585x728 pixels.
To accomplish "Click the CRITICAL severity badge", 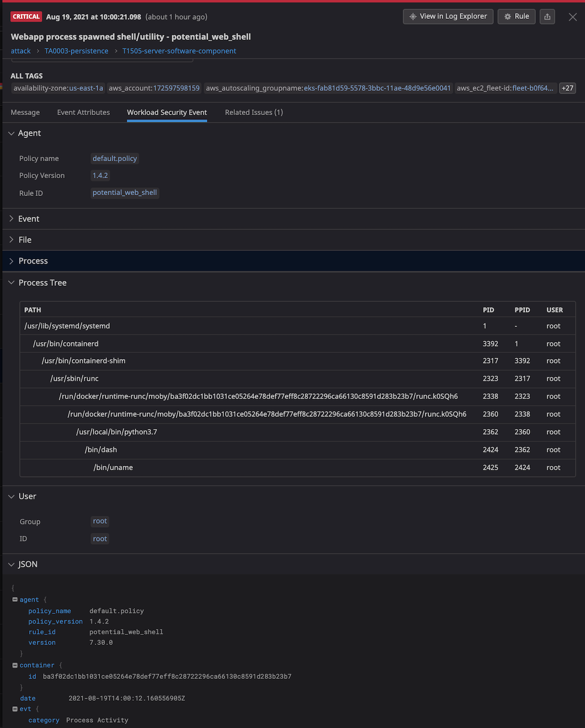I will click(26, 16).
